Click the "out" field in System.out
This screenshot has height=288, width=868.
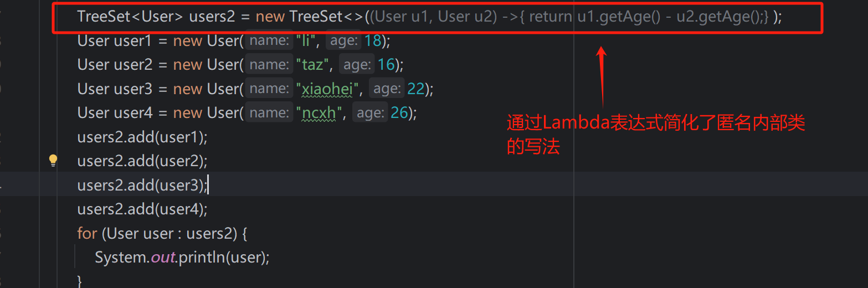click(x=163, y=258)
